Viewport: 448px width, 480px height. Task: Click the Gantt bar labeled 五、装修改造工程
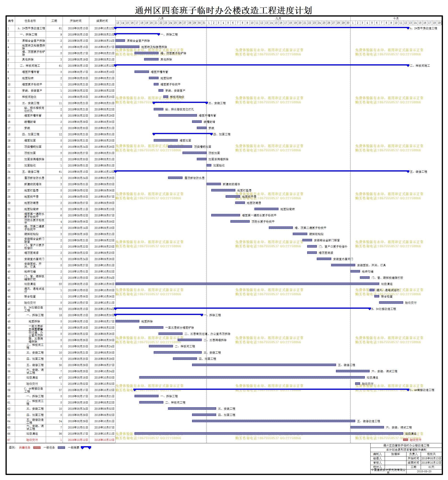(273, 421)
